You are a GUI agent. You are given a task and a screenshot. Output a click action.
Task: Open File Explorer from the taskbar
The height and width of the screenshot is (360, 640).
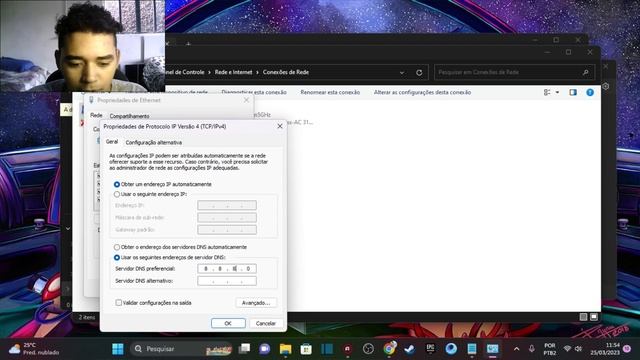tap(285, 349)
